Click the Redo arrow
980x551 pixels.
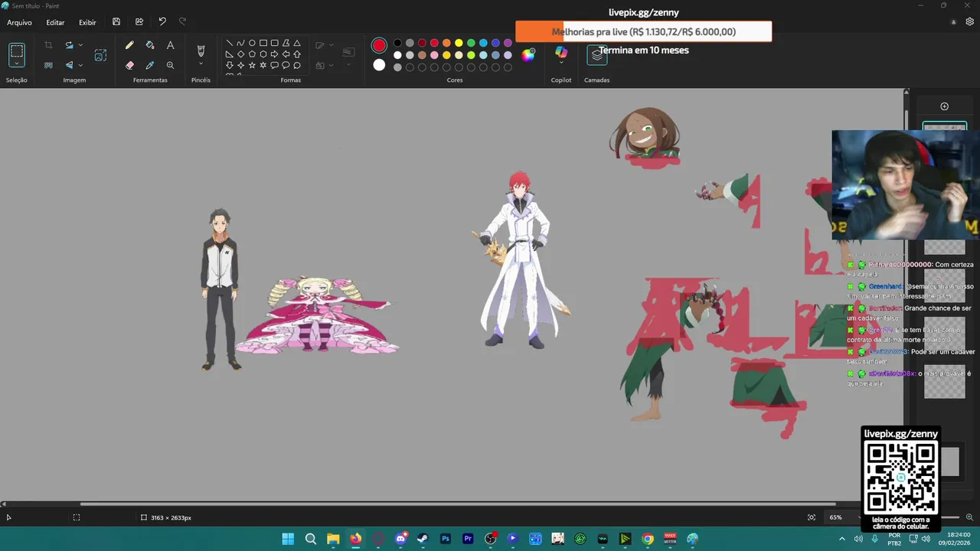point(182,22)
